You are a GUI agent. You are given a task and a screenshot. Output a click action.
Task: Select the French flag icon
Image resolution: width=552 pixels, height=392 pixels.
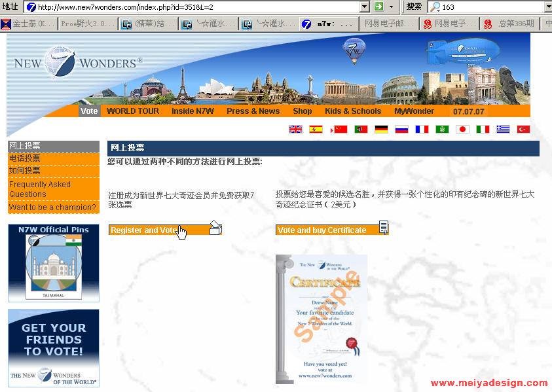[422, 130]
